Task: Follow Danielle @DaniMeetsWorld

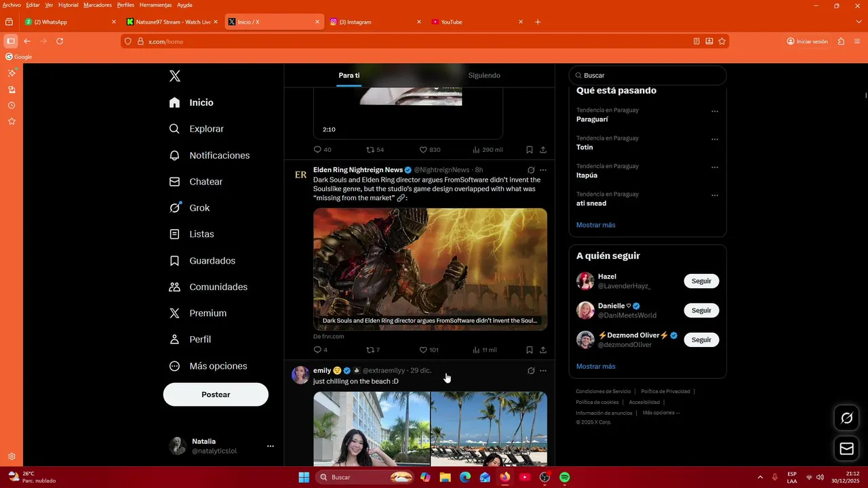Action: [x=701, y=310]
